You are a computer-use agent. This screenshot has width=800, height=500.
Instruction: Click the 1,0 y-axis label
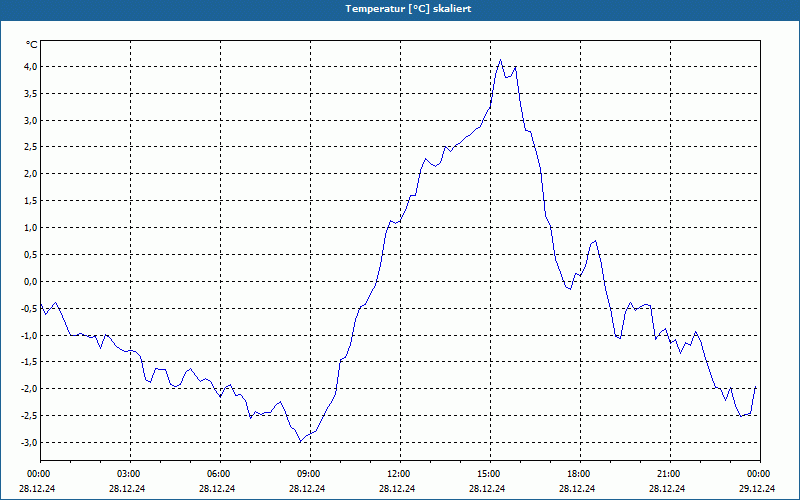coord(29,228)
